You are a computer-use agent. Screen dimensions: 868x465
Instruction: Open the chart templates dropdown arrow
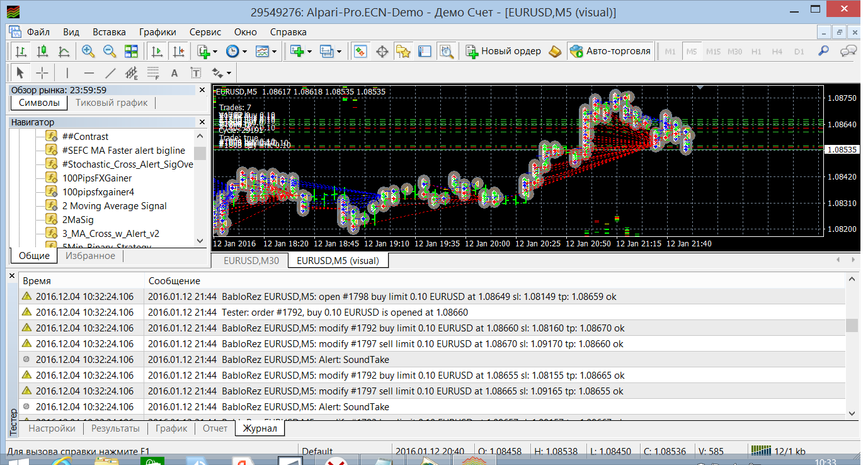(x=275, y=52)
